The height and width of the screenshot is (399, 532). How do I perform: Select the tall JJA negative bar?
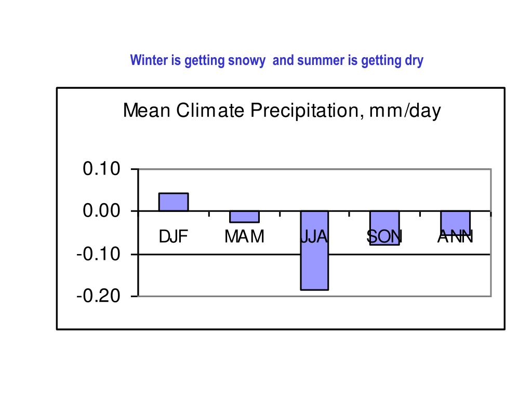(x=314, y=250)
